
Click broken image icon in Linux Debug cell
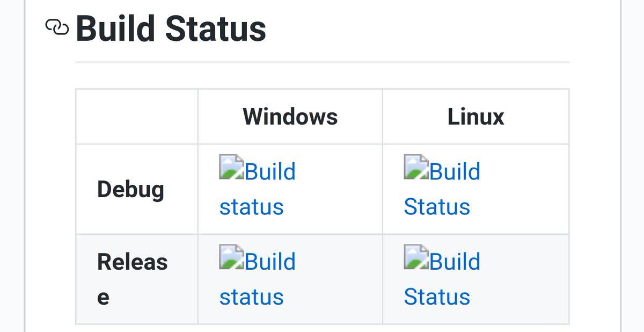[416, 167]
